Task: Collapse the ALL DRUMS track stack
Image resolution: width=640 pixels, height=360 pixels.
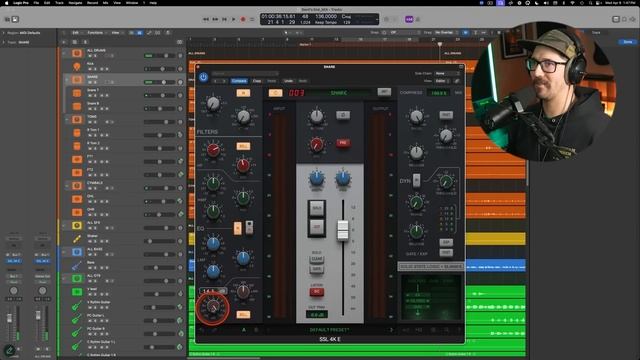Action: (x=64, y=53)
